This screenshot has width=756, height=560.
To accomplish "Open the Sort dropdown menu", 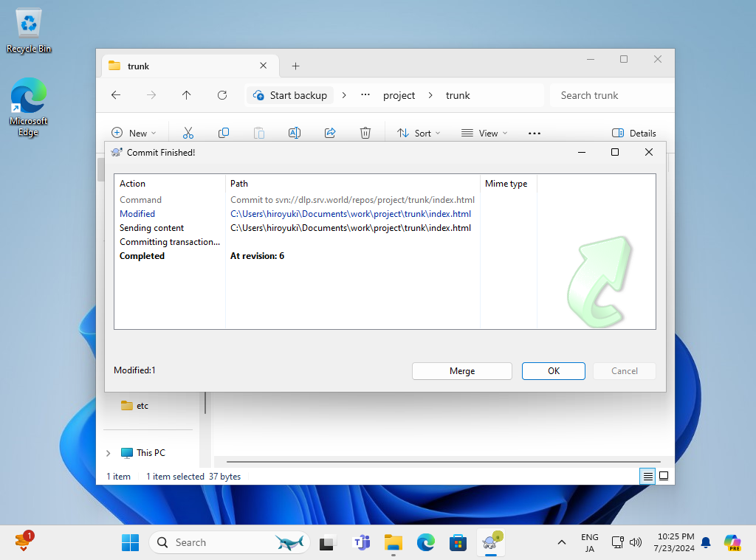I will pos(419,133).
